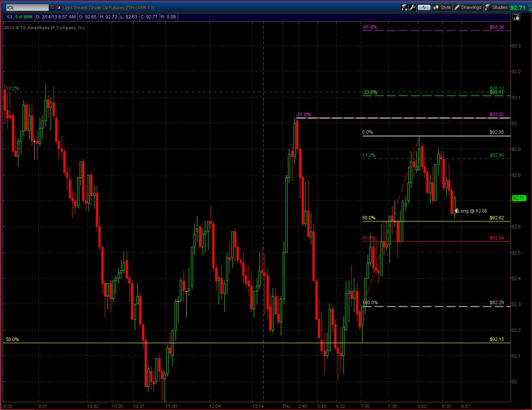Open the Studies menu

point(496,7)
